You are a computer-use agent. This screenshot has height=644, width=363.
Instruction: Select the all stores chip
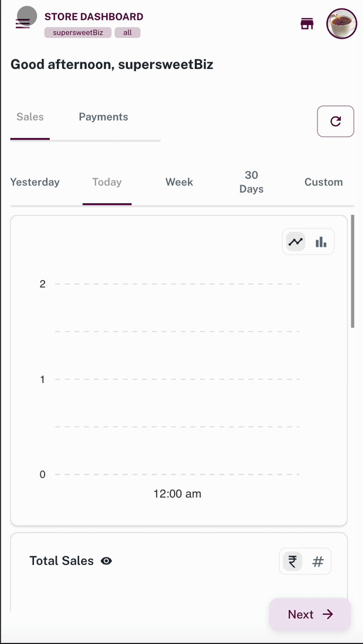[128, 32]
